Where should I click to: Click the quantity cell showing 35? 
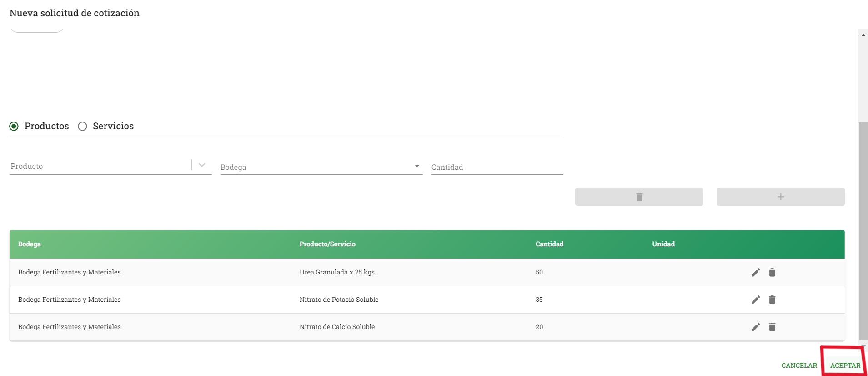coord(539,300)
